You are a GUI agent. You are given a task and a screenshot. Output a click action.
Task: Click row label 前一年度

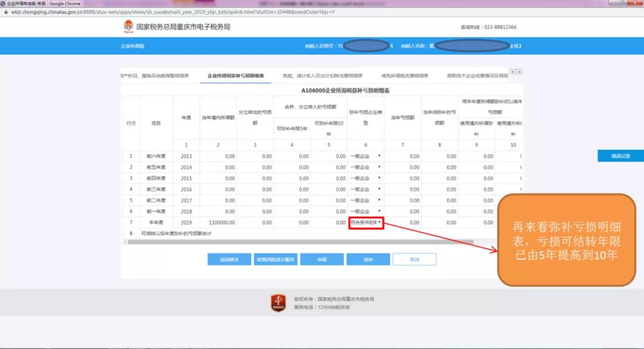156,211
